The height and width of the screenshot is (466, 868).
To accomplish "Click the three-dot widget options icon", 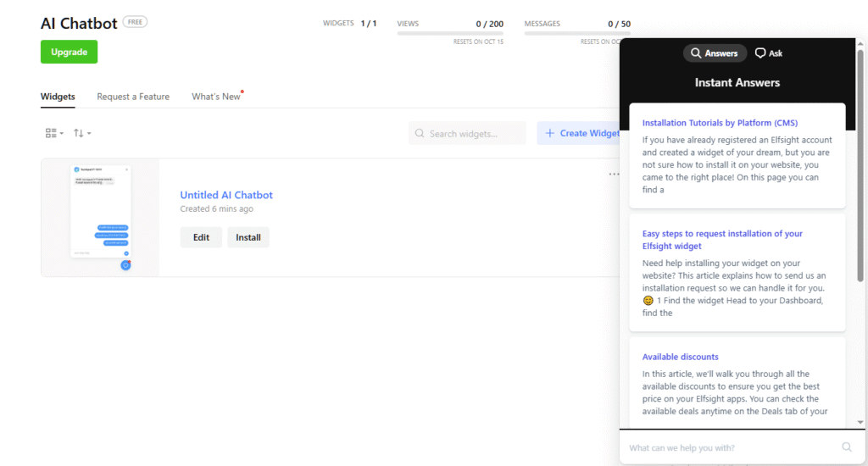I will click(x=613, y=175).
